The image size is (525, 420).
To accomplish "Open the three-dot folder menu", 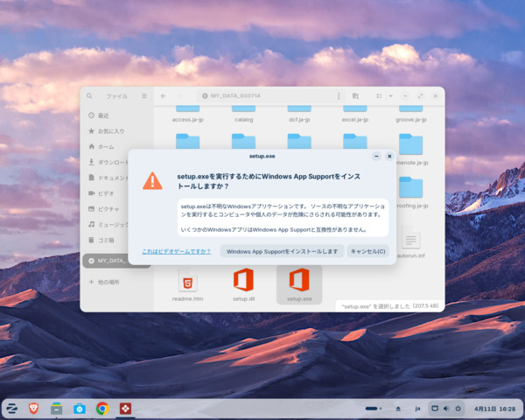I will [x=339, y=95].
